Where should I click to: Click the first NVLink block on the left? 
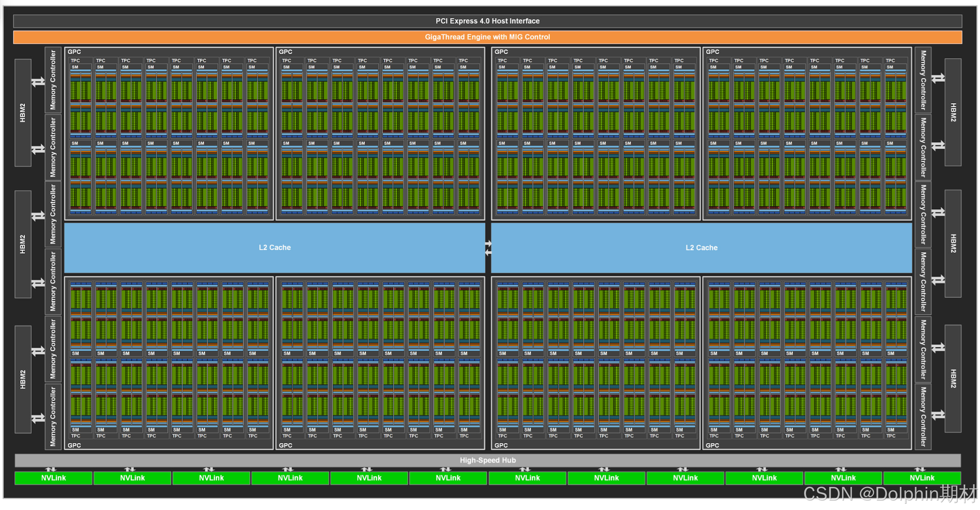coord(54,478)
